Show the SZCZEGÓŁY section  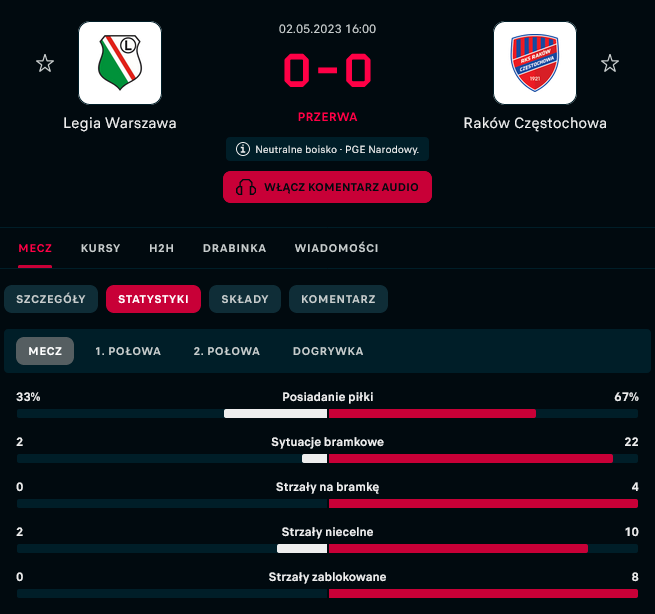point(51,299)
